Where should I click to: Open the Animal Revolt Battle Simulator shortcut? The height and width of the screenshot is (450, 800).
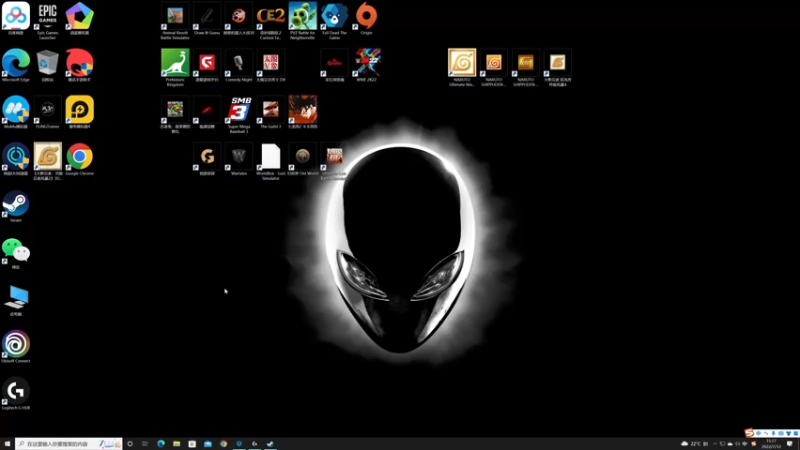(175, 21)
